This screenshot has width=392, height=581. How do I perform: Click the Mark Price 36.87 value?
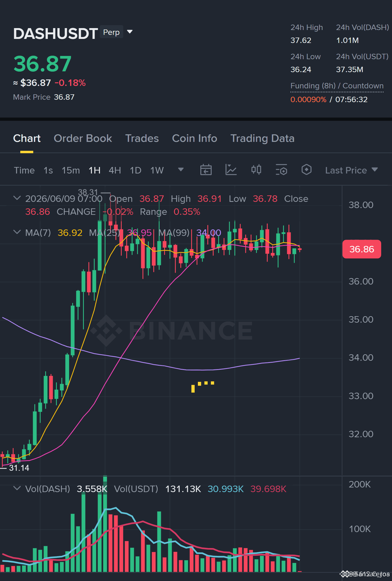pyautogui.click(x=64, y=97)
